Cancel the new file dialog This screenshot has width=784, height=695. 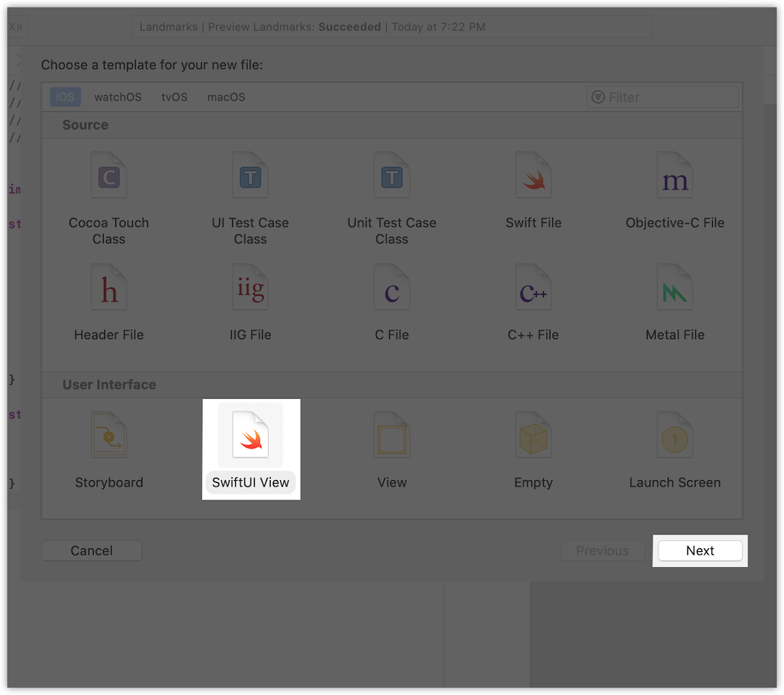[x=91, y=550]
